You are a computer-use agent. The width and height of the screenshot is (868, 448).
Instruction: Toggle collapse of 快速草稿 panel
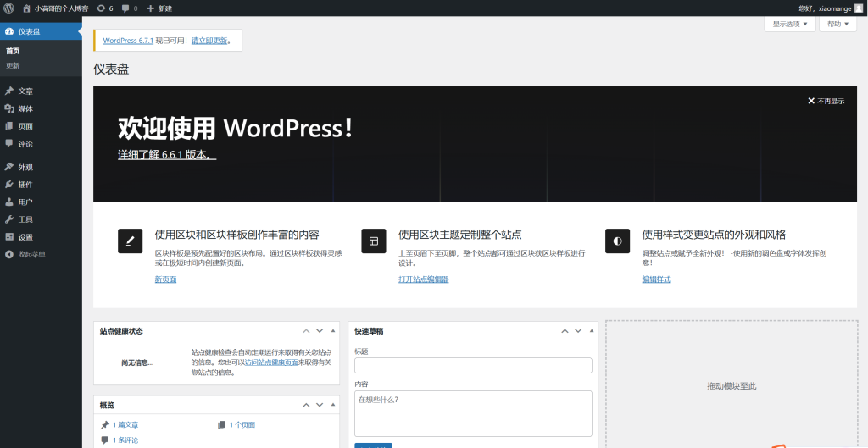591,331
